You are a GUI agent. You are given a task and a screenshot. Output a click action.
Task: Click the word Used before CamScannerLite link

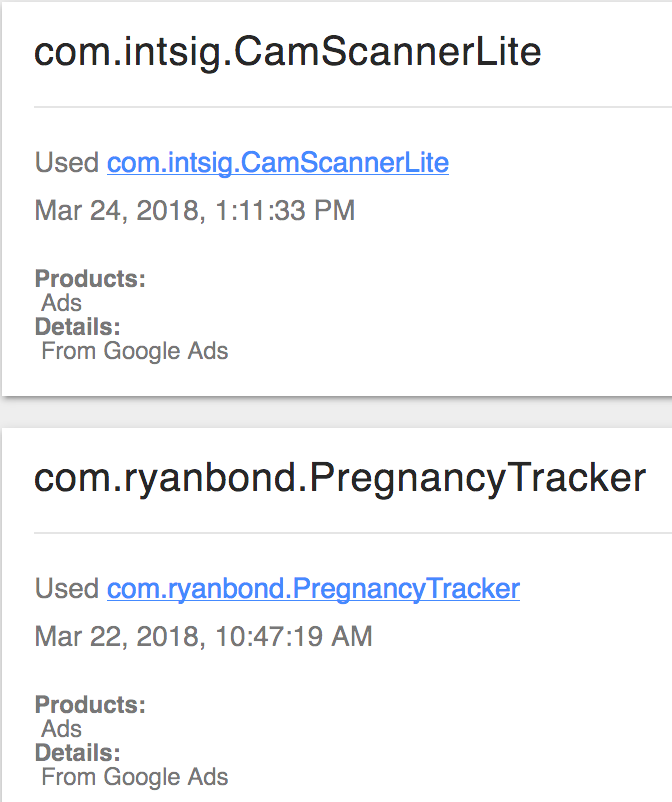[66, 163]
